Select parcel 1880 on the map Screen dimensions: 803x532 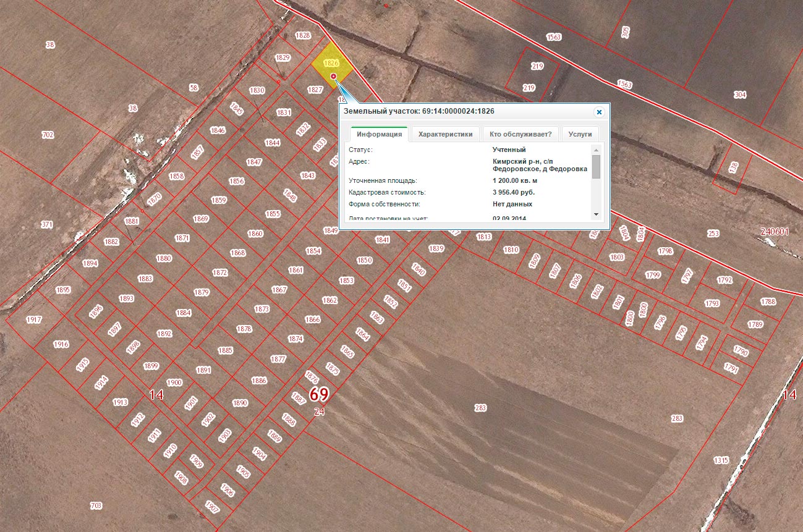(164, 258)
